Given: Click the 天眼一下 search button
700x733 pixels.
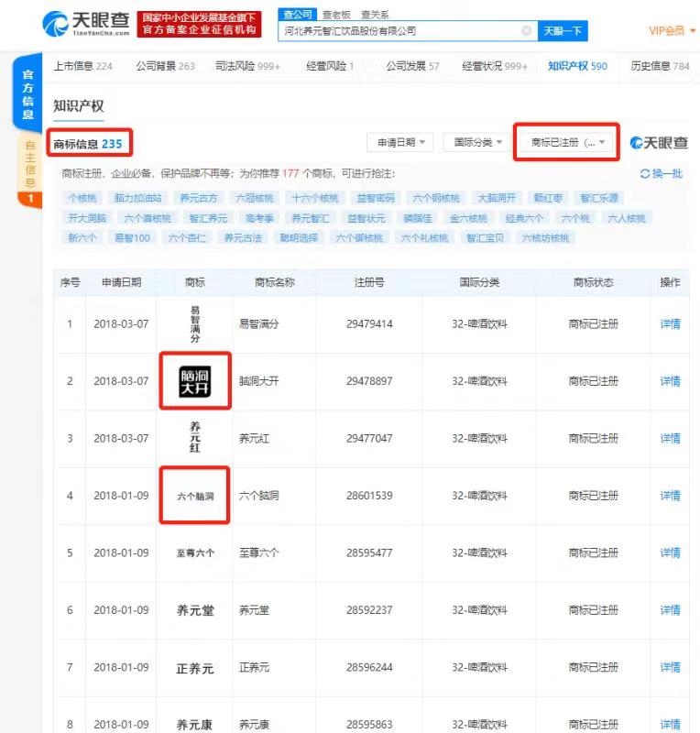Looking at the screenshot, I should (562, 31).
